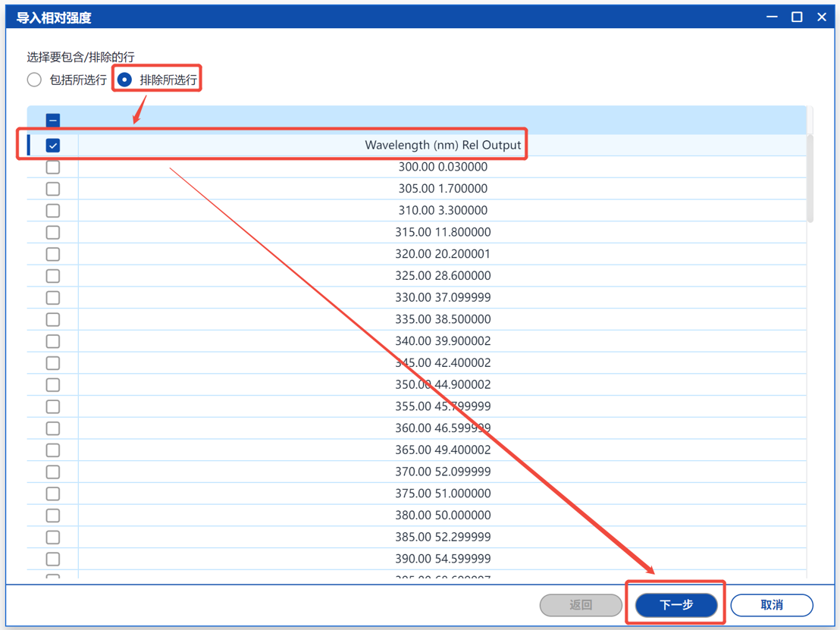This screenshot has width=840, height=630.
Task: Click the 325.00 28.600000 data row text
Action: (443, 276)
